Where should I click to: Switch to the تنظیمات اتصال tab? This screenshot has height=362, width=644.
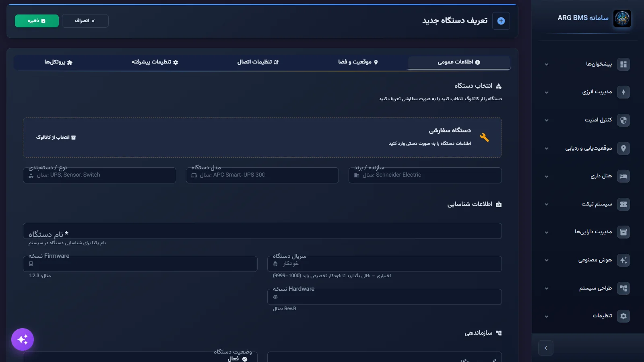pyautogui.click(x=258, y=62)
